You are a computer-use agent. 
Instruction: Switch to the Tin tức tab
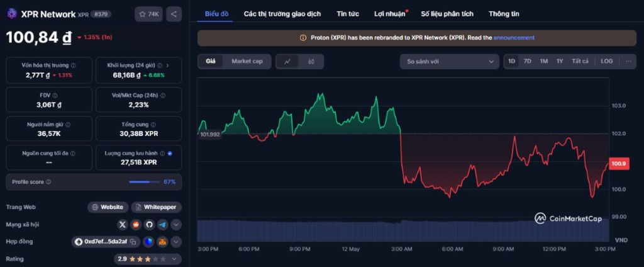point(347,14)
